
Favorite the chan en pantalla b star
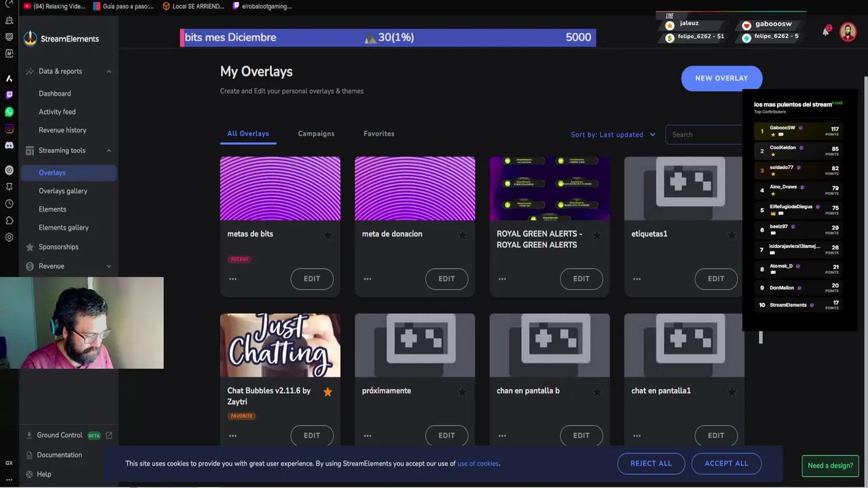[x=597, y=392]
